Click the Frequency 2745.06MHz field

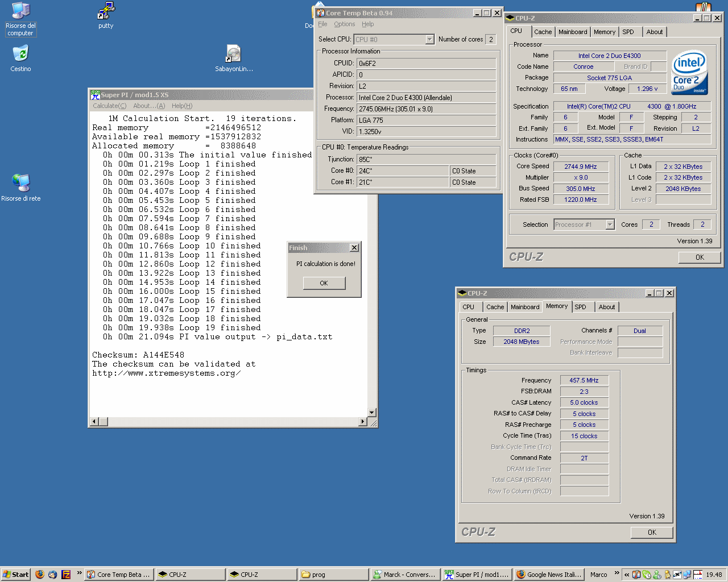(x=427, y=109)
